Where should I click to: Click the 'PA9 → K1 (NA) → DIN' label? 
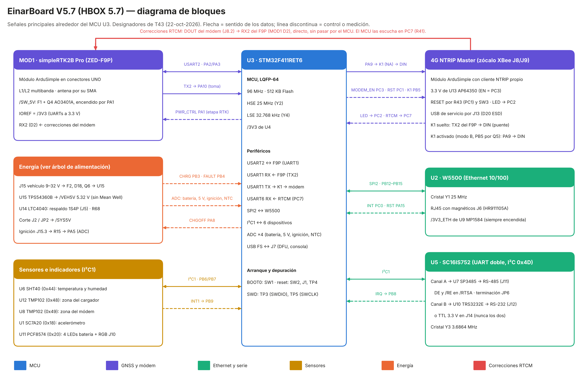386,64
